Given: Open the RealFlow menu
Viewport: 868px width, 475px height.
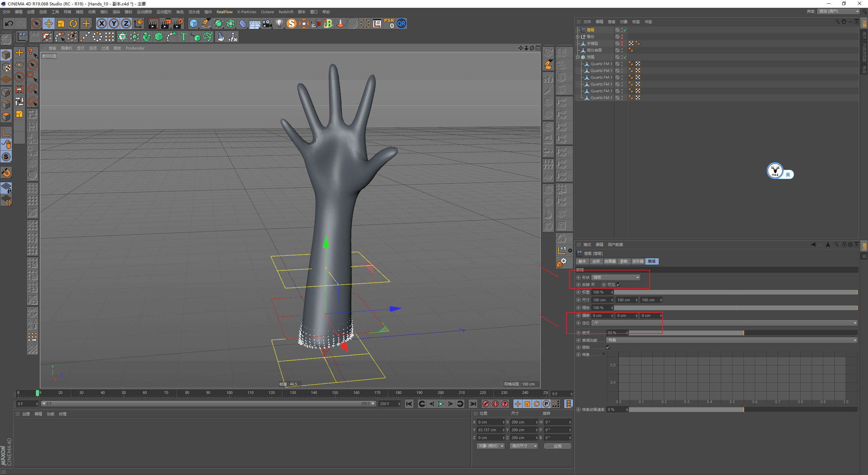Looking at the screenshot, I should (224, 12).
